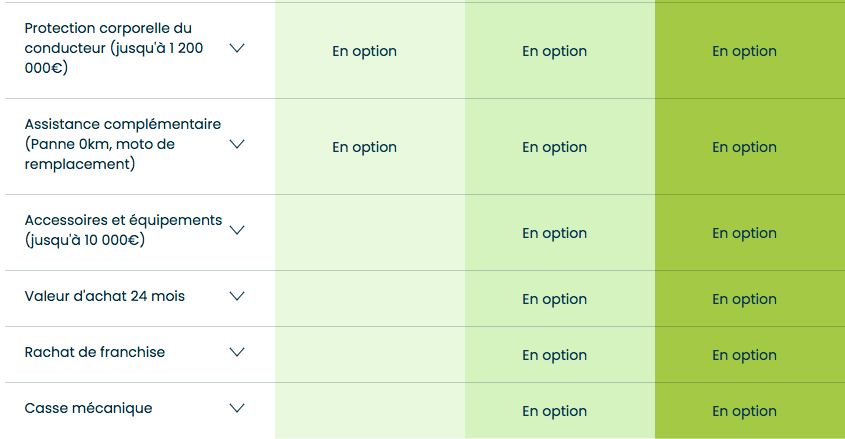Image resolution: width=845 pixels, height=439 pixels.
Task: Expand the Protection corporelle du conducteur chevron
Action: click(x=237, y=48)
